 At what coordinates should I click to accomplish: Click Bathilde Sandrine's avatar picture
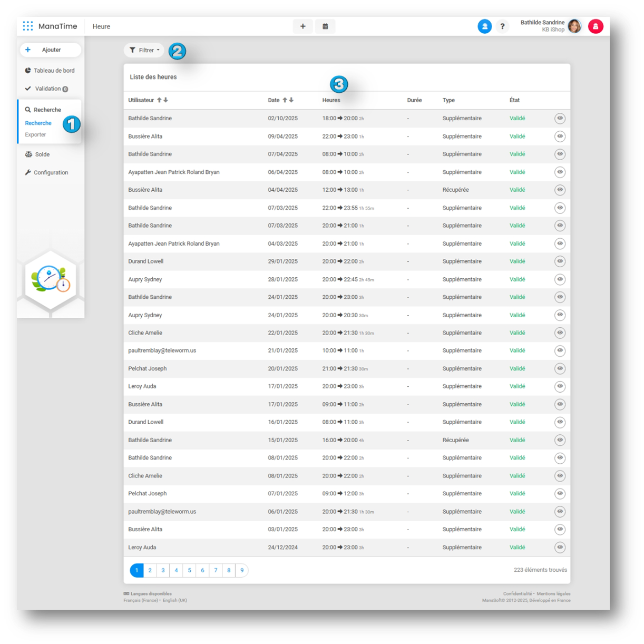pyautogui.click(x=574, y=26)
